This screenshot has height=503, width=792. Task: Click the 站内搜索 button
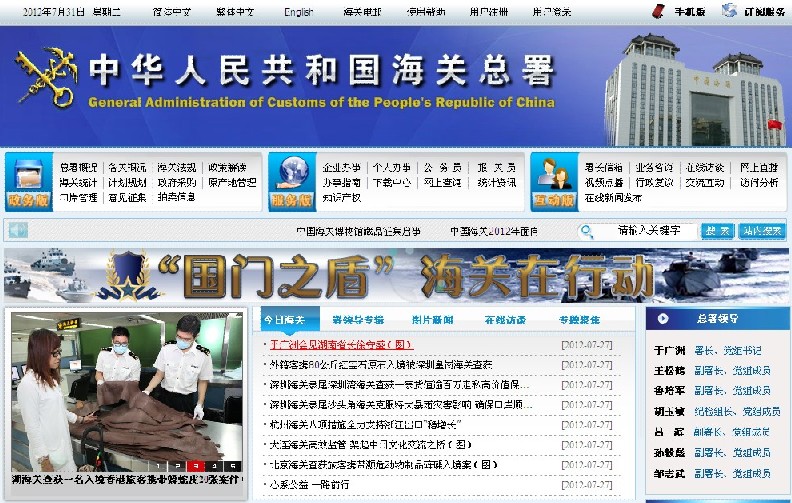tap(762, 231)
